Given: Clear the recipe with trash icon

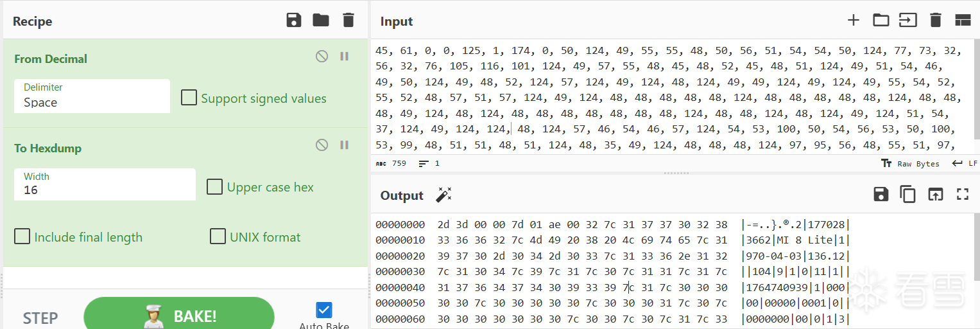Looking at the screenshot, I should pyautogui.click(x=348, y=21).
